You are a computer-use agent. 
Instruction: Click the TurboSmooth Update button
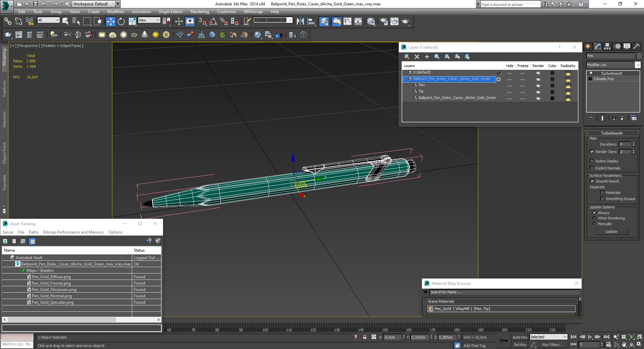tap(611, 232)
